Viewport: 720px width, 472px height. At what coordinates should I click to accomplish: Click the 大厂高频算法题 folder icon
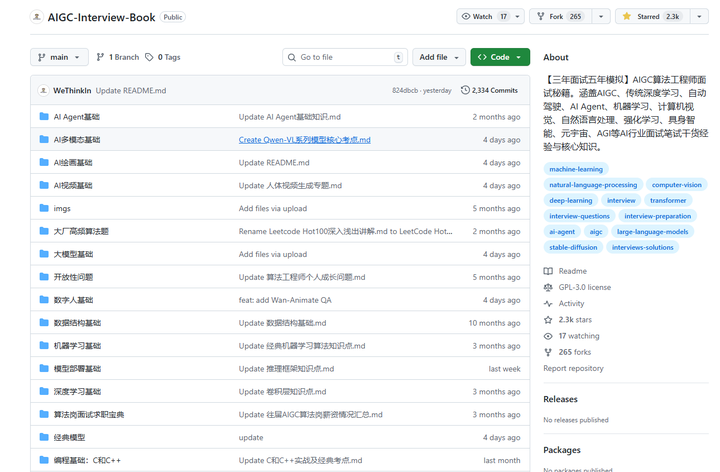[44, 231]
